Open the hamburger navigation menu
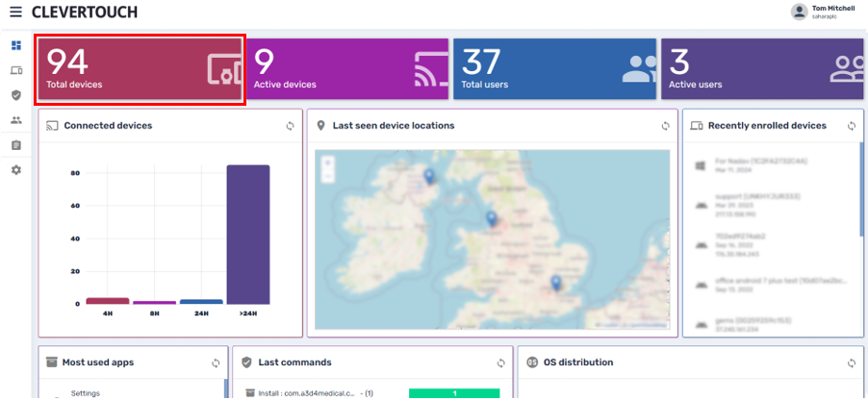Viewport: 868px width, 400px height. (15, 12)
